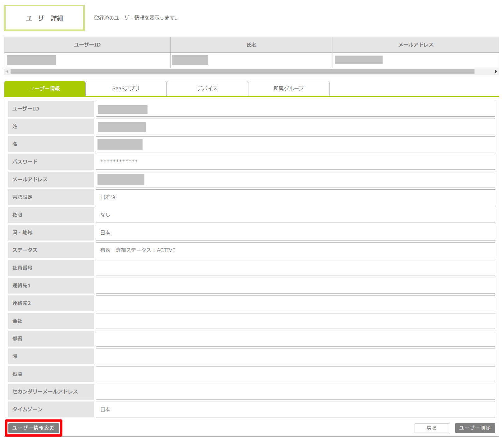Select the 所属グループ tab
The width and height of the screenshot is (504, 446).
[x=288, y=88]
